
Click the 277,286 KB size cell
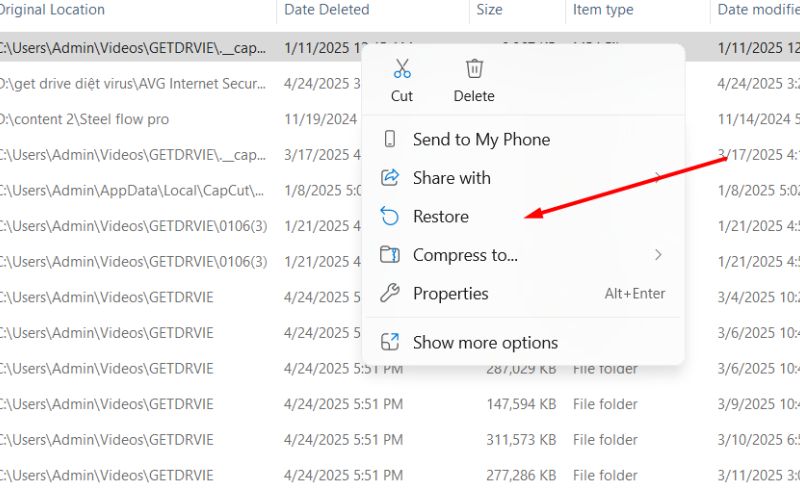click(521, 475)
